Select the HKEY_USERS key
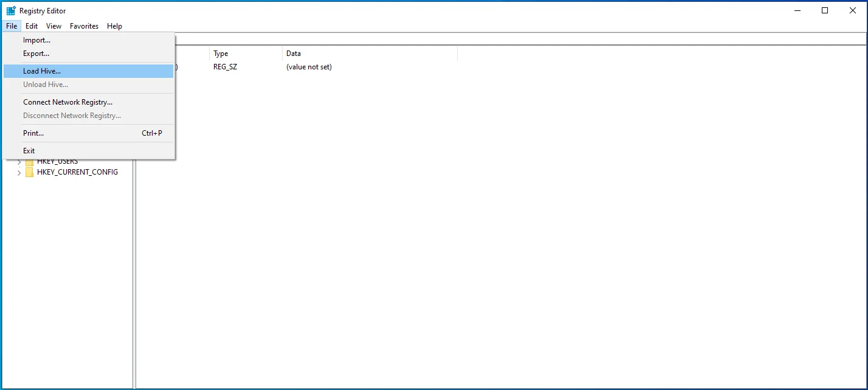Viewport: 868px width, 390px height. pos(57,162)
